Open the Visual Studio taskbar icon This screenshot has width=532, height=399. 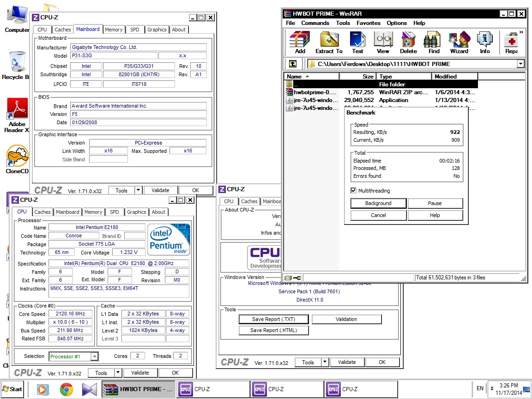point(90,389)
